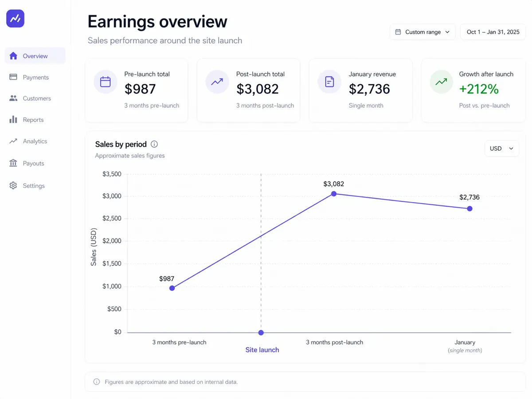Open the Reports section

point(35,120)
